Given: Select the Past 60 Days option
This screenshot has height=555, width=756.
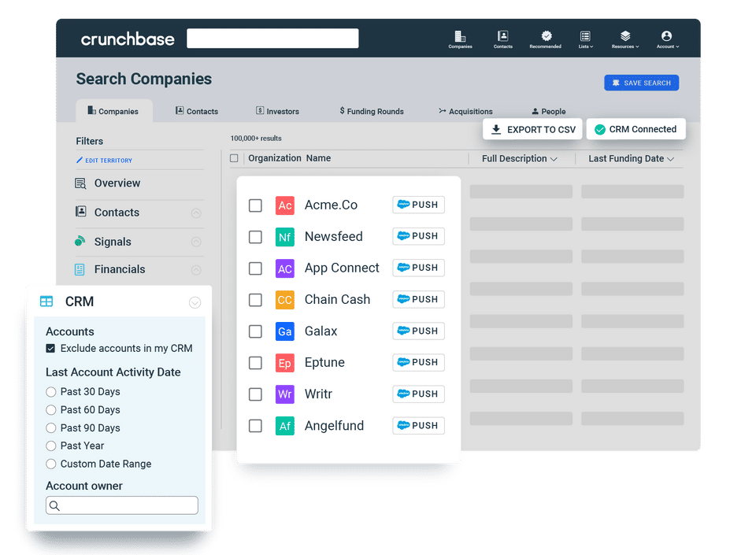Looking at the screenshot, I should [x=50, y=410].
